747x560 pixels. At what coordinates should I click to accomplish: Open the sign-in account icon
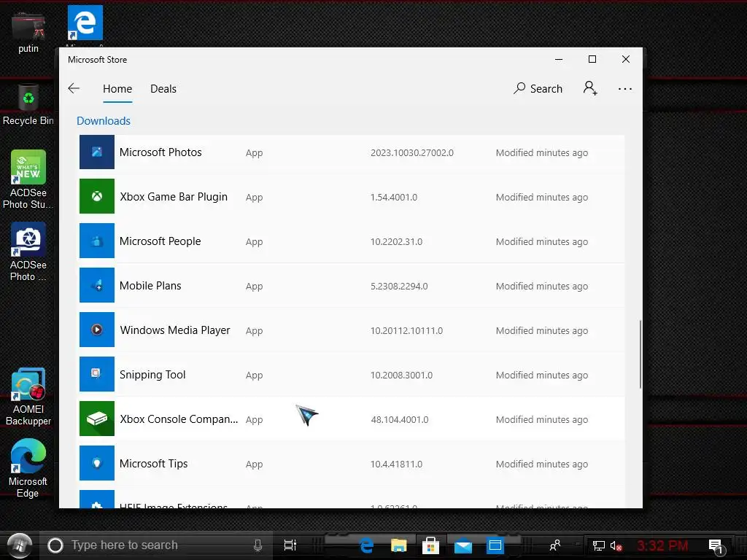tap(590, 88)
